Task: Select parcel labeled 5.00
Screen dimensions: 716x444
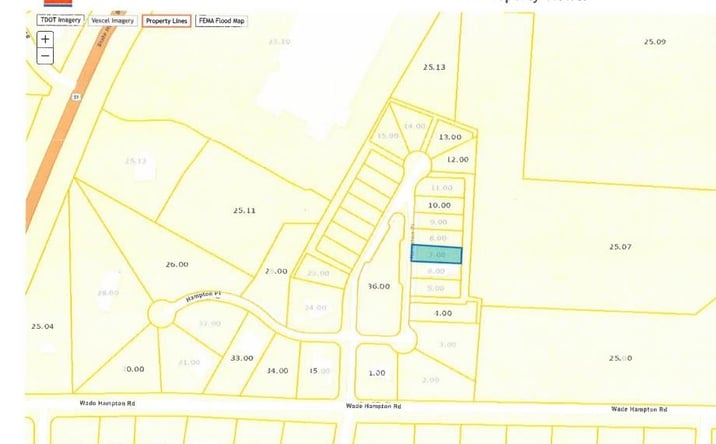Action: pos(436,288)
